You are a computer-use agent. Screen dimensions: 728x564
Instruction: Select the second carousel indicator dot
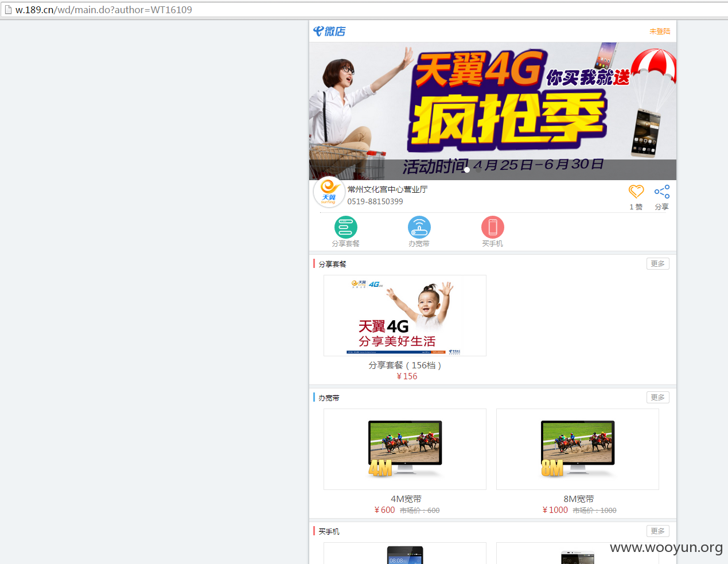coord(478,170)
